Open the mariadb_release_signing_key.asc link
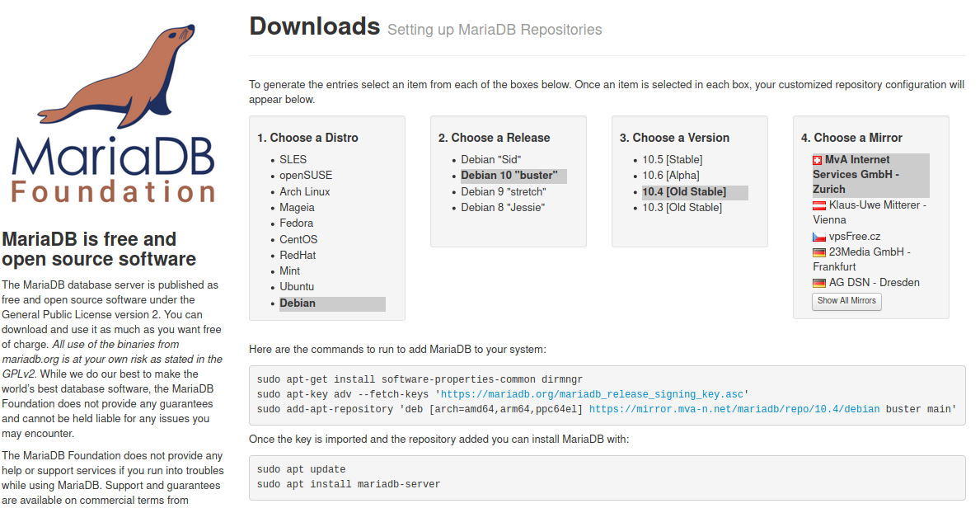Image resolution: width=980 pixels, height=508 pixels. (593, 394)
